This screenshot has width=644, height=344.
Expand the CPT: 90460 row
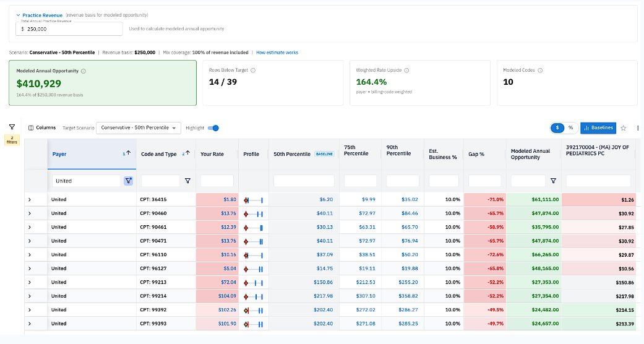(30, 213)
